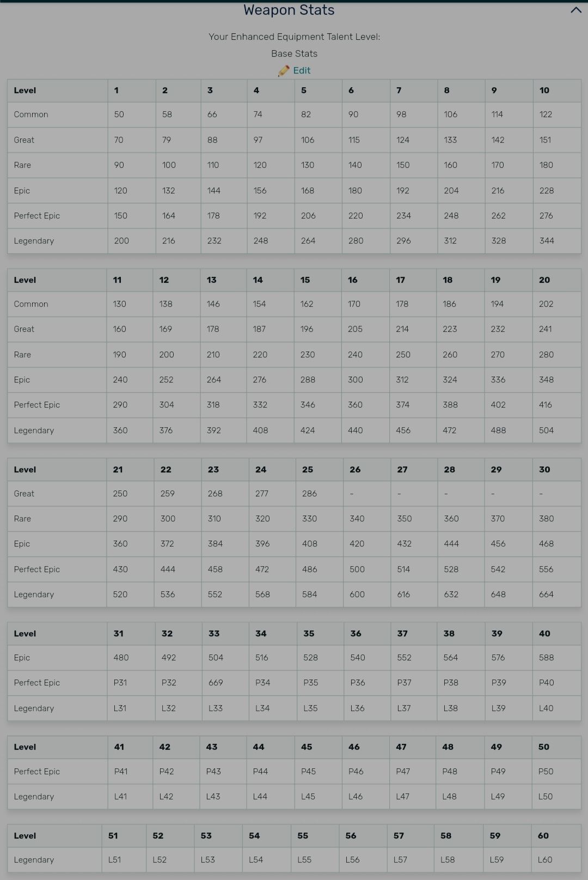The height and width of the screenshot is (880, 588).
Task: Click the level 26 column header
Action: [355, 470]
